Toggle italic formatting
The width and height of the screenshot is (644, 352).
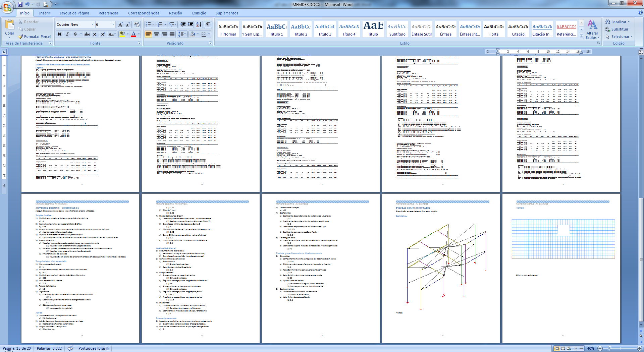67,34
